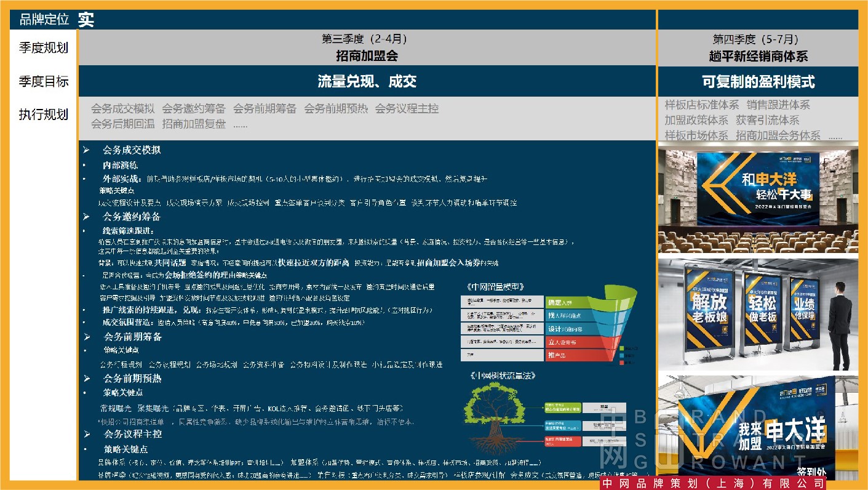Viewport: 868px width, 490px height.
Task: Click the arrow bullet beside 会务邀约筹备 heading
Action: (x=87, y=217)
